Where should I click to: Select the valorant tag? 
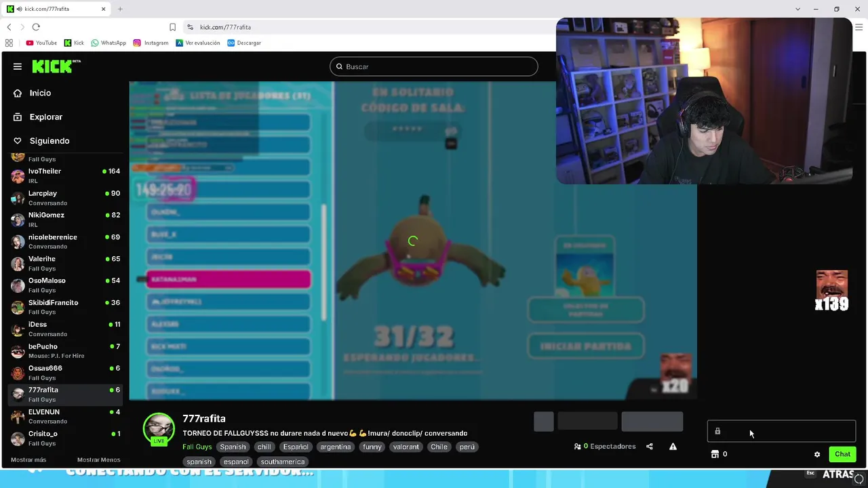click(406, 447)
